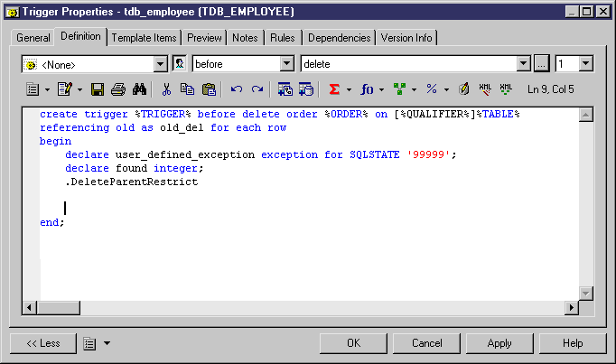616x364 pixels.
Task: Open the Macros green tree tool
Action: pos(399,89)
